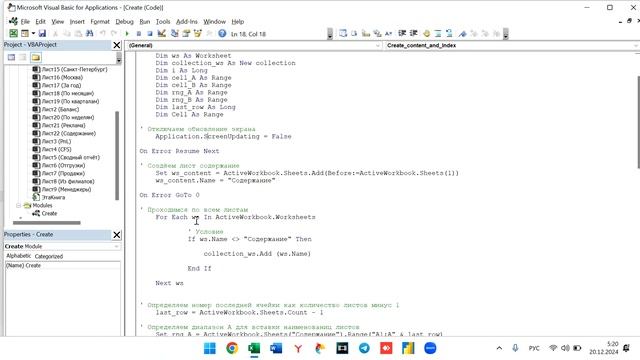
Task: Open Word from the taskbar
Action: point(276,348)
